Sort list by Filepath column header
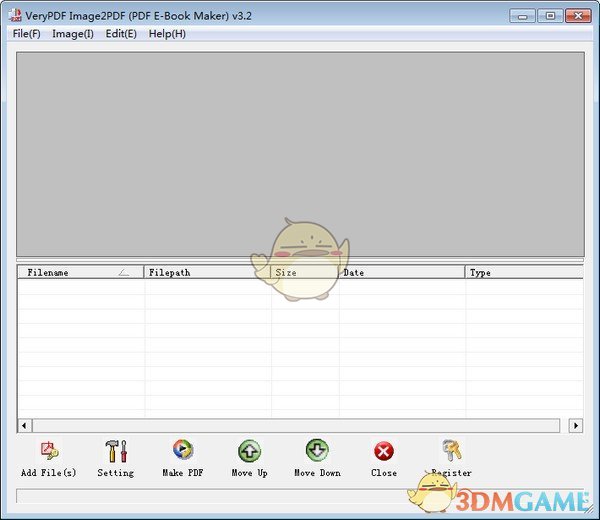The height and width of the screenshot is (520, 600). [207, 272]
